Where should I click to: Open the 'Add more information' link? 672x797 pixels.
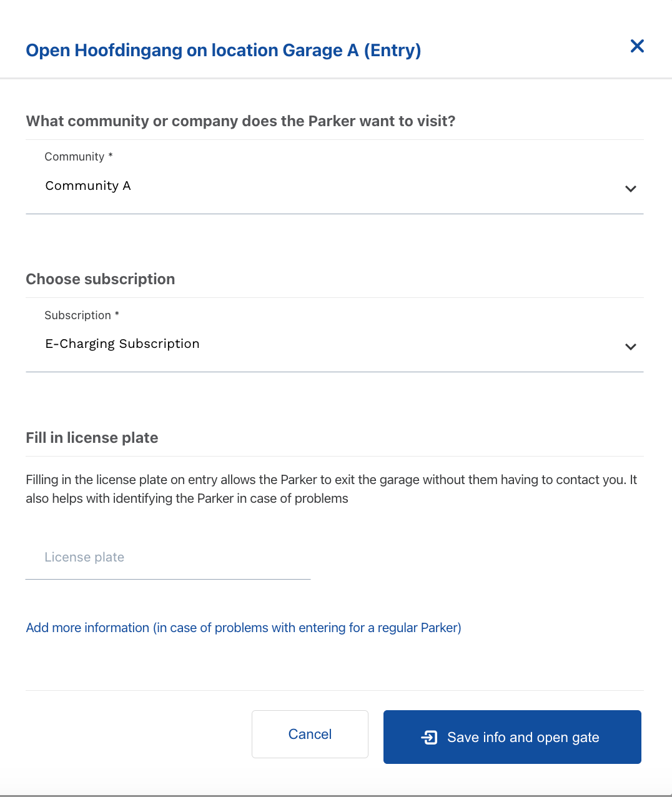(x=244, y=628)
